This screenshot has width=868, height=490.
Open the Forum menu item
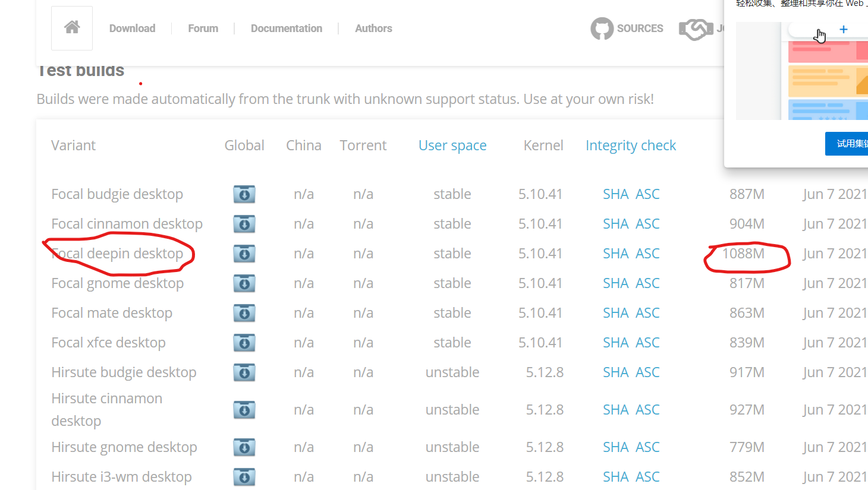pyautogui.click(x=203, y=29)
